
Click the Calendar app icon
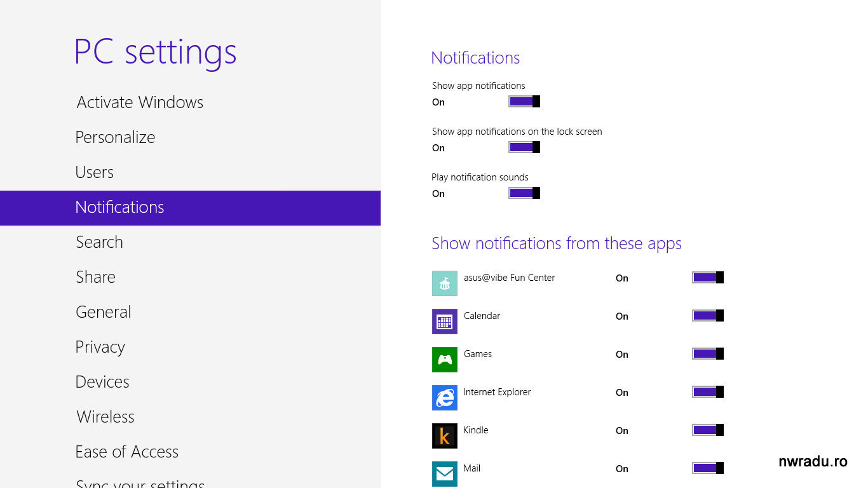click(444, 322)
